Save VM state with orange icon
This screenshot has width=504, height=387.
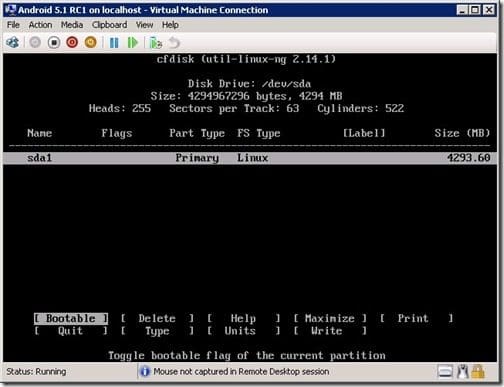91,43
